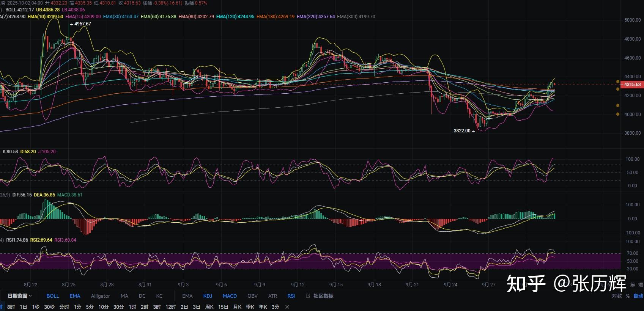Switch to the 1日 timeframe
Image resolution: width=644 pixels, height=311 pixels.
pyautogui.click(x=23, y=307)
